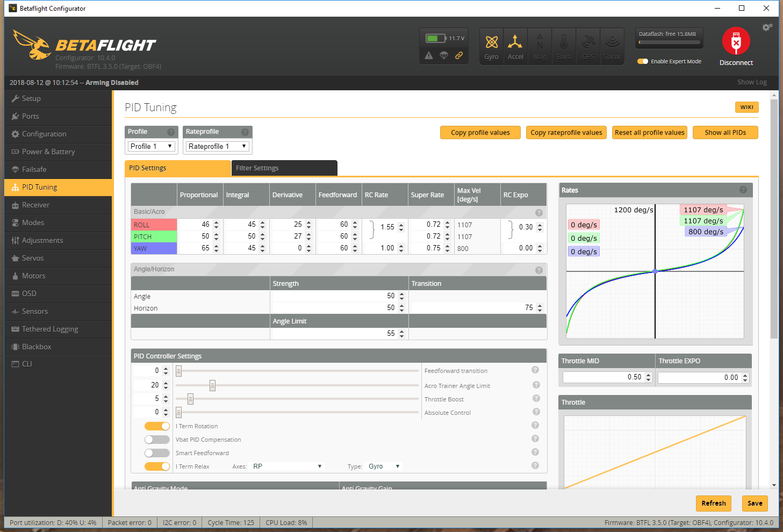
Task: Click the warning triangle status icon
Action: [429, 55]
